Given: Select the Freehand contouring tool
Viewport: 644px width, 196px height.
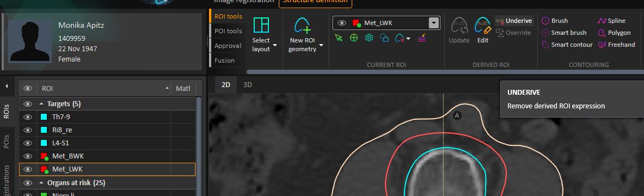Looking at the screenshot, I should point(617,45).
